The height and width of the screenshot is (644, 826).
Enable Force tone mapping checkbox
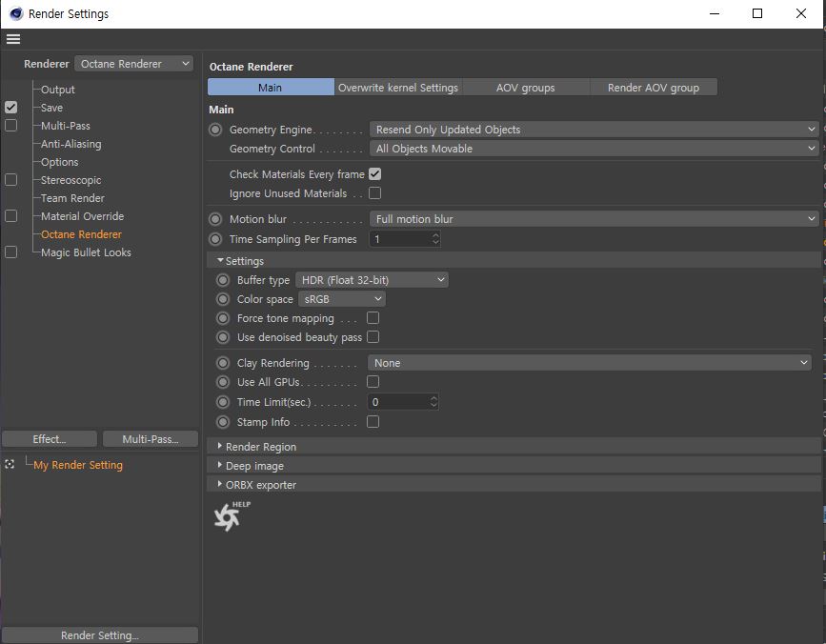[x=373, y=317]
